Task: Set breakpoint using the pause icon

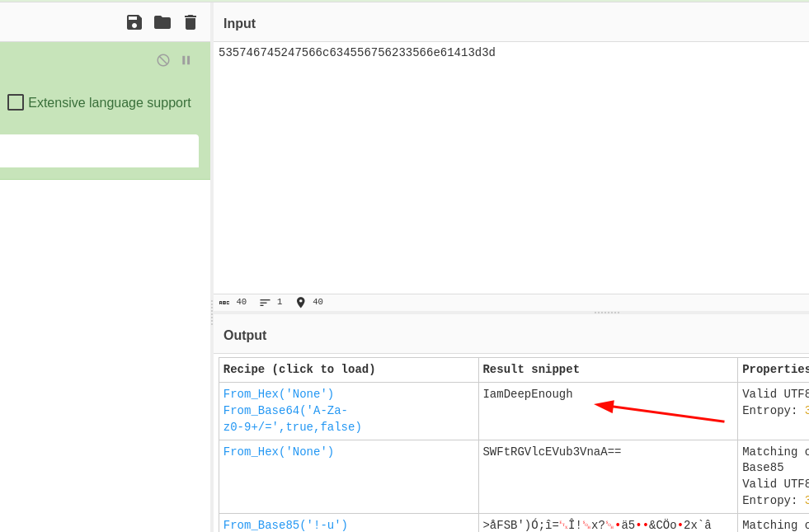Action: pyautogui.click(x=186, y=60)
